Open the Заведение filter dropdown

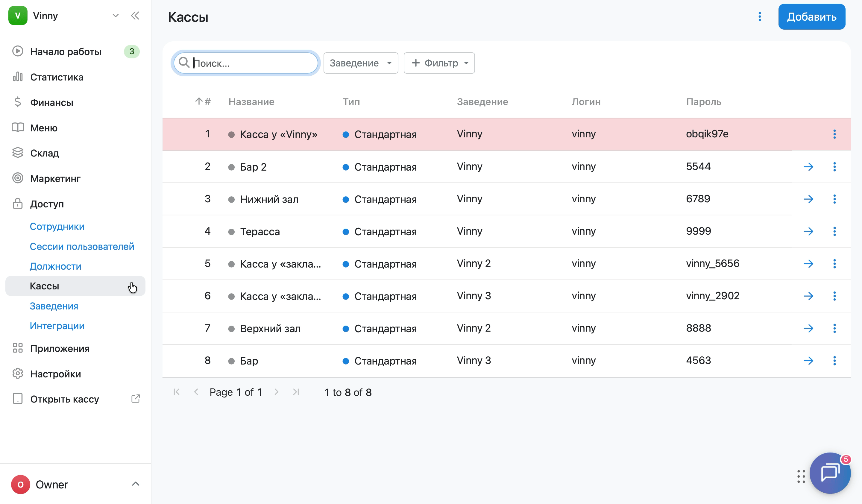pyautogui.click(x=361, y=63)
